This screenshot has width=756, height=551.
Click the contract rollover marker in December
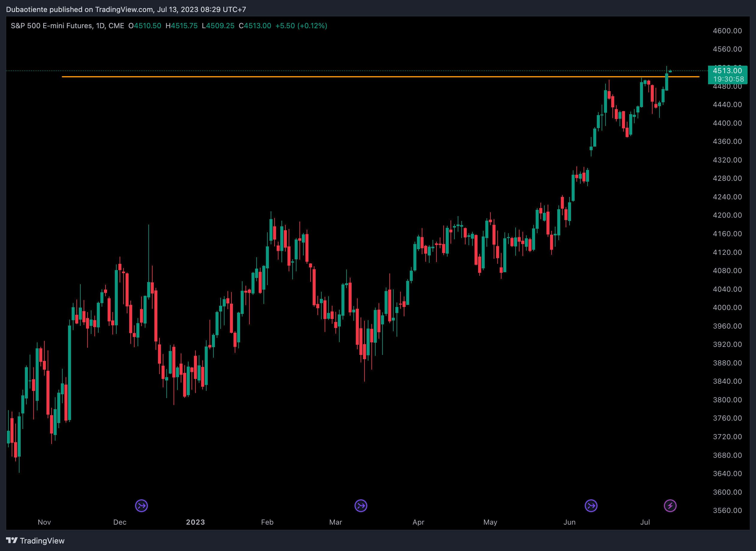point(141,506)
